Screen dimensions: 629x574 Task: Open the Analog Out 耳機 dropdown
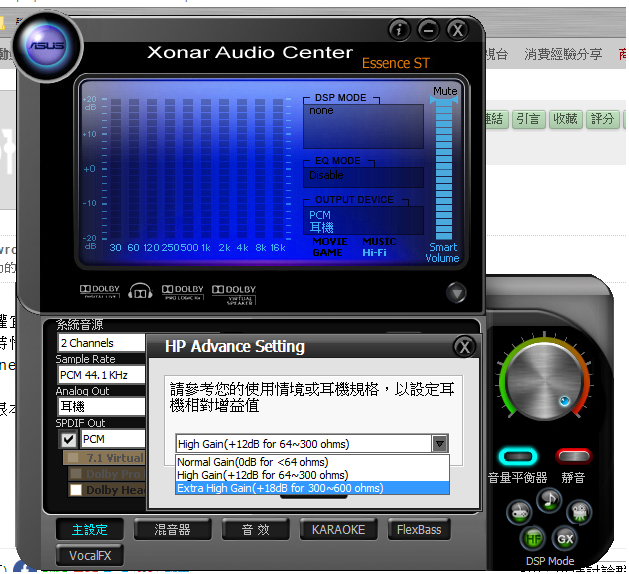(101, 407)
